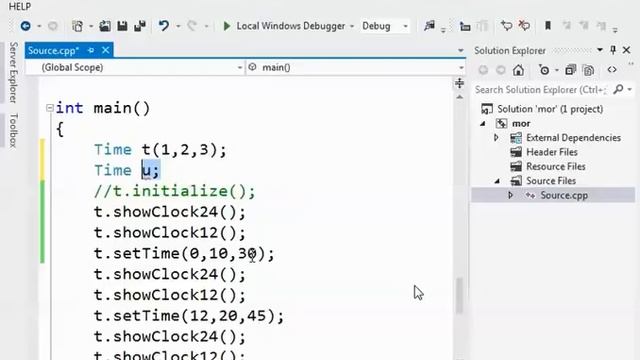Click the Save All multi-floppy icon
This screenshot has width=640, height=360.
point(140,26)
